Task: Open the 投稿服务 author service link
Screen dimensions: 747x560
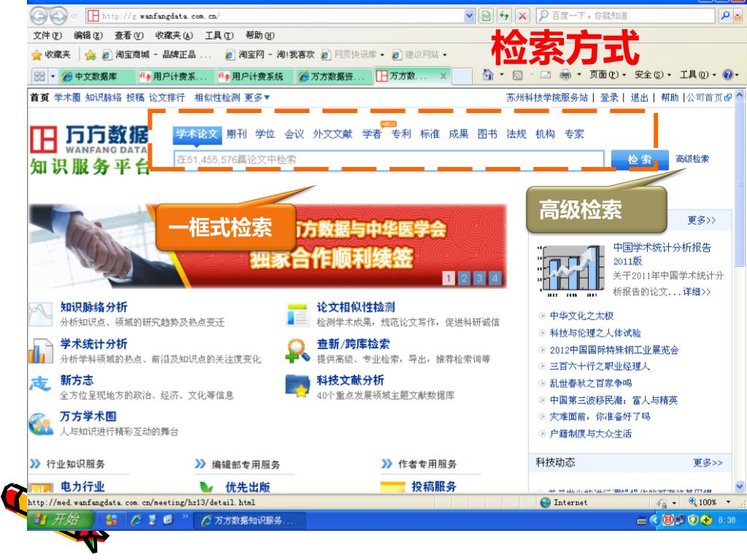Action: [434, 486]
